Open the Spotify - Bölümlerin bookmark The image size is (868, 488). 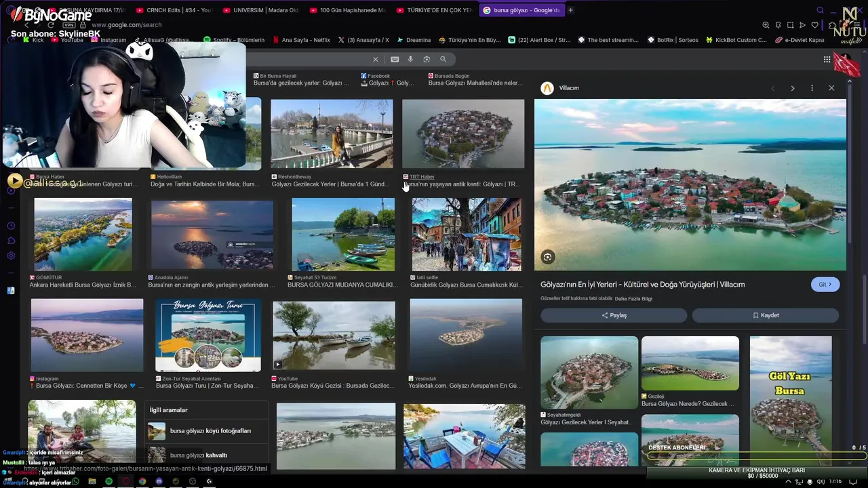[234, 40]
